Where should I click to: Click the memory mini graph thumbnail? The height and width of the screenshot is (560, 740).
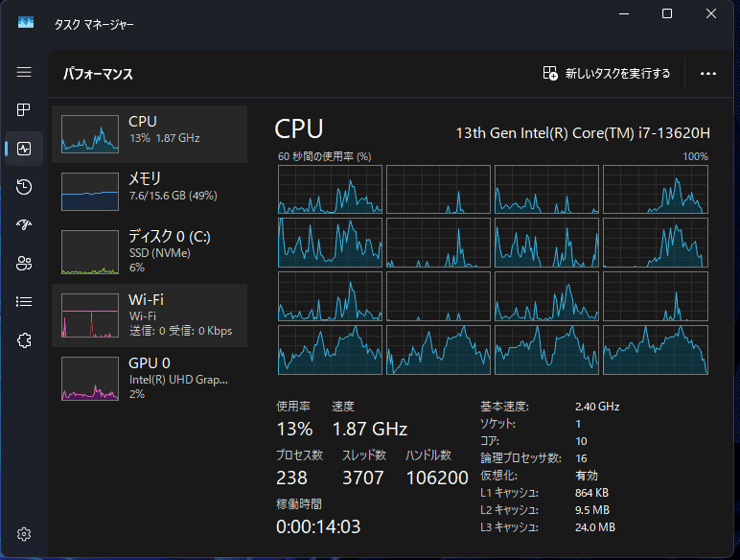(x=90, y=191)
